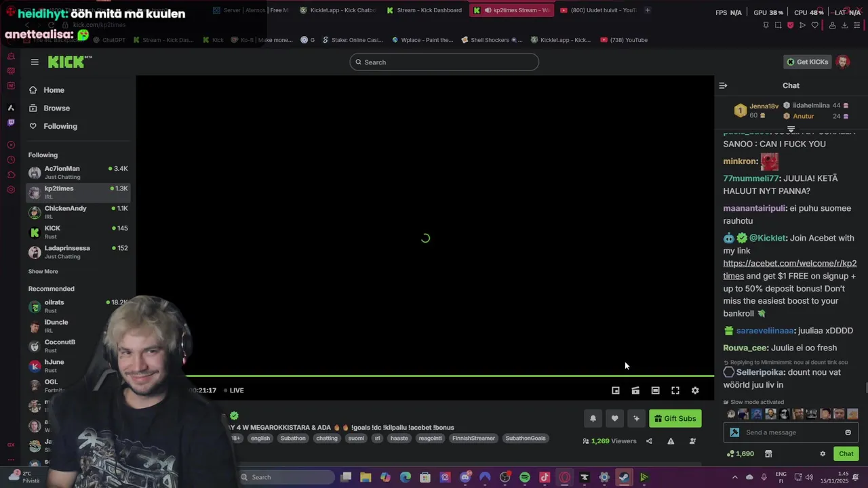The width and height of the screenshot is (868, 488).
Task: Send message with Chat button
Action: (x=846, y=453)
